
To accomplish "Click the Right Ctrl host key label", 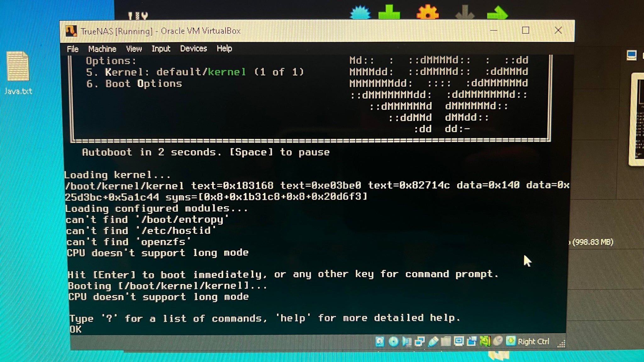I will 533,341.
